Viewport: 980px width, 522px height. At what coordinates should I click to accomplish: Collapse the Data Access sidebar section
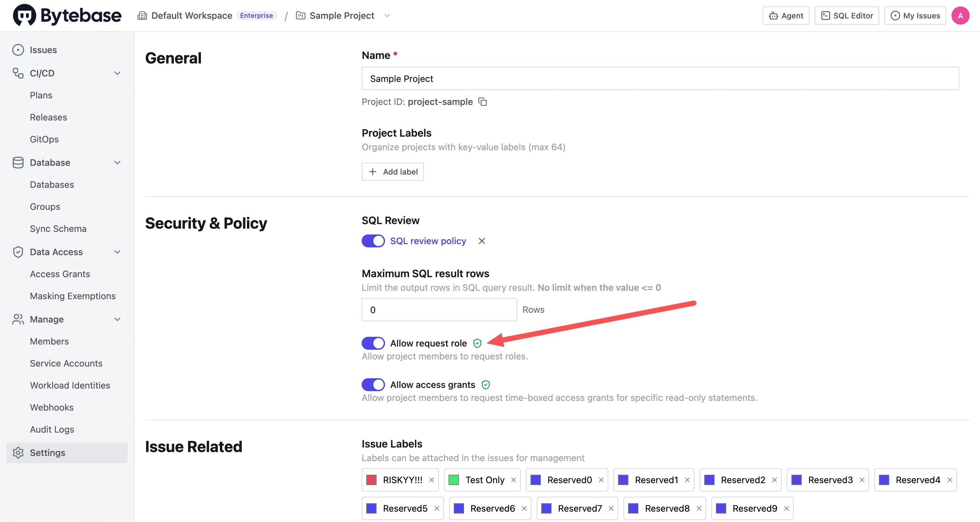(x=118, y=252)
